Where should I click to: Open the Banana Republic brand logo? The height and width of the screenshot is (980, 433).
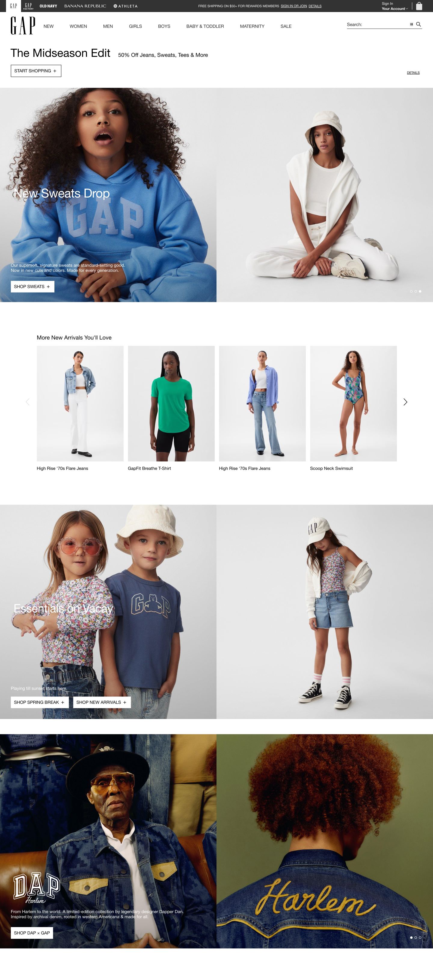click(x=85, y=6)
